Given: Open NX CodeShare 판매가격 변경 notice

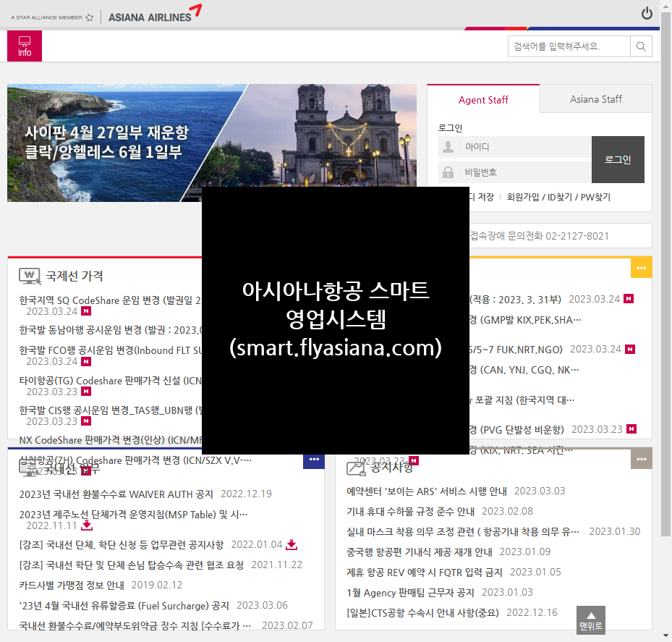Looking at the screenshot, I should click(x=110, y=440).
